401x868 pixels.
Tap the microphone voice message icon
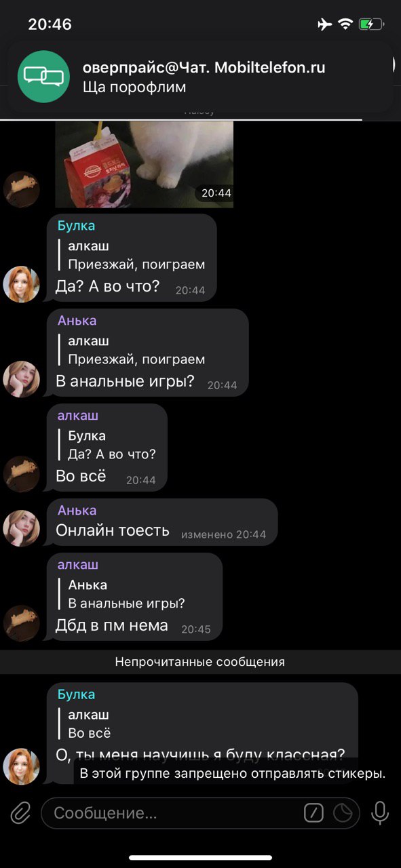tap(380, 812)
